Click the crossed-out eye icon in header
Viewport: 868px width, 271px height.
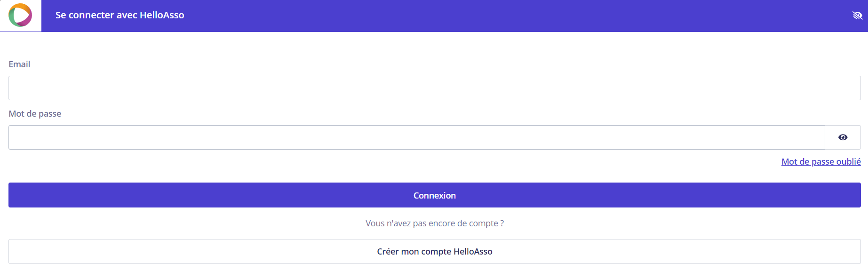(x=857, y=16)
